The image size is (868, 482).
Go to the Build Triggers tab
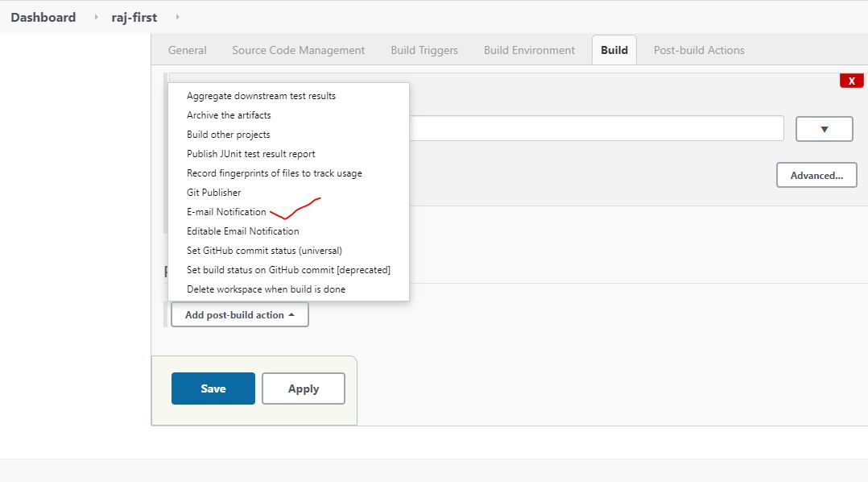click(x=424, y=50)
